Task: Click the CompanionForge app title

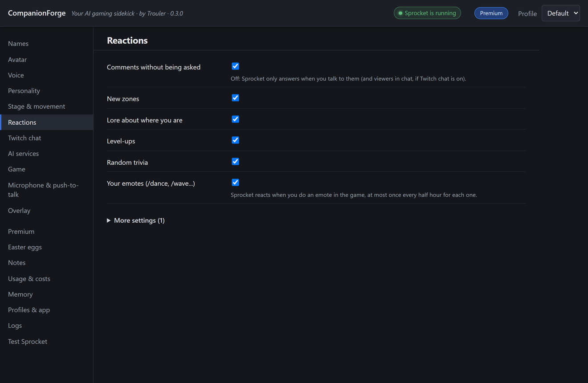Action: [x=37, y=13]
